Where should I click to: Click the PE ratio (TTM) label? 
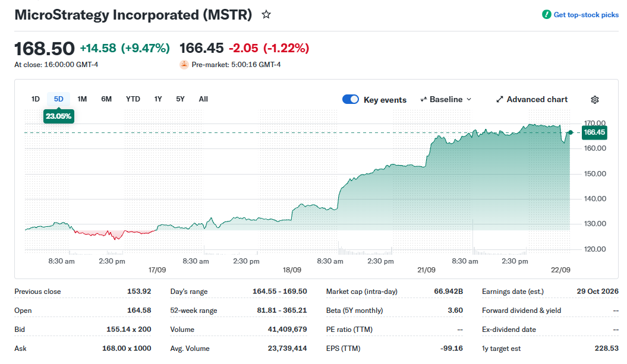349,330
